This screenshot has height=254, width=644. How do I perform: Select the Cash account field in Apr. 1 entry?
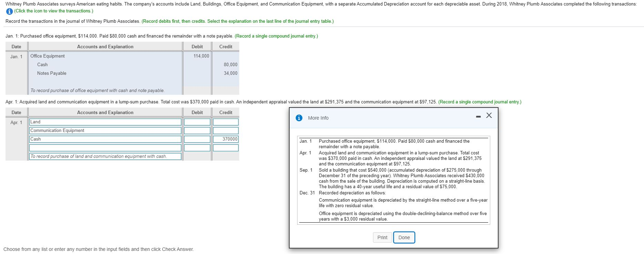click(105, 139)
